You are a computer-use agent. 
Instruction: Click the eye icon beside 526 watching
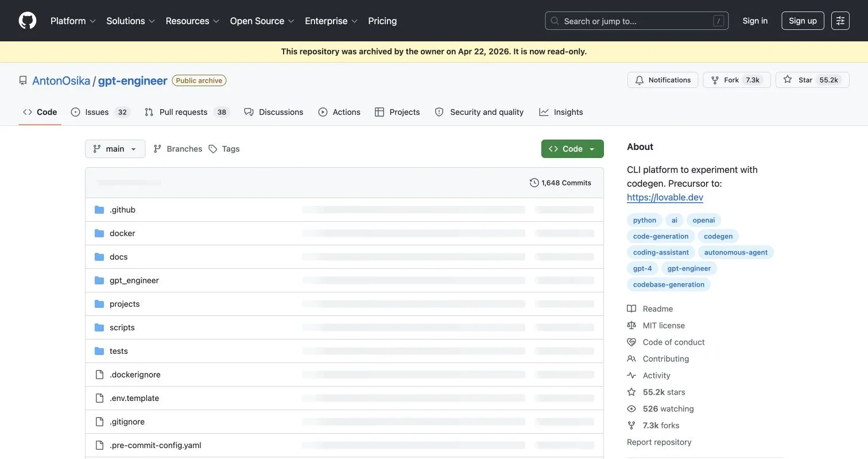pos(631,408)
